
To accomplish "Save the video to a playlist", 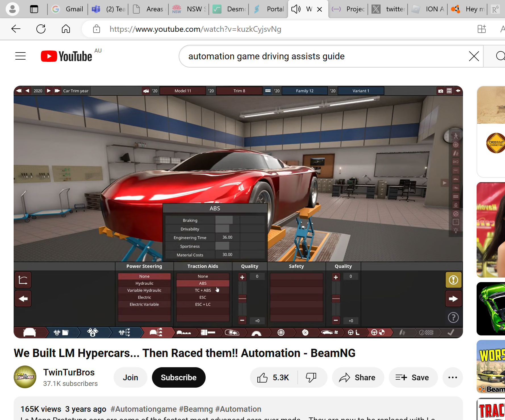I will pos(413,377).
